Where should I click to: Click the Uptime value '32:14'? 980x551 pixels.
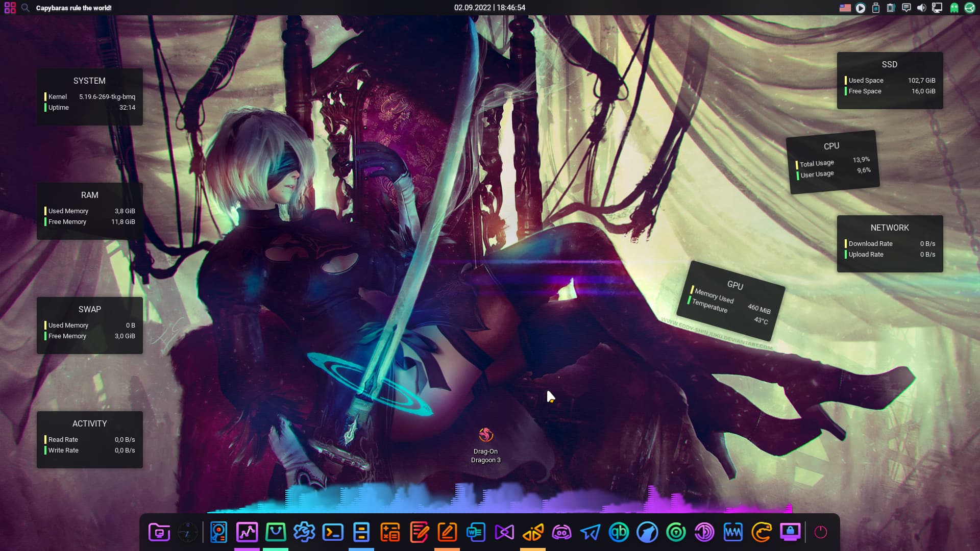click(x=127, y=107)
